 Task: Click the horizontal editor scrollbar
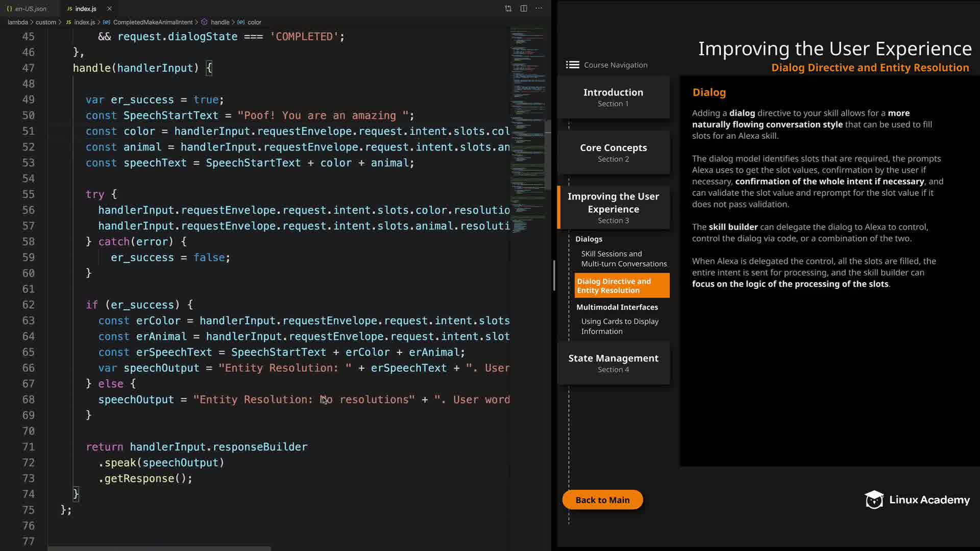(x=158, y=548)
